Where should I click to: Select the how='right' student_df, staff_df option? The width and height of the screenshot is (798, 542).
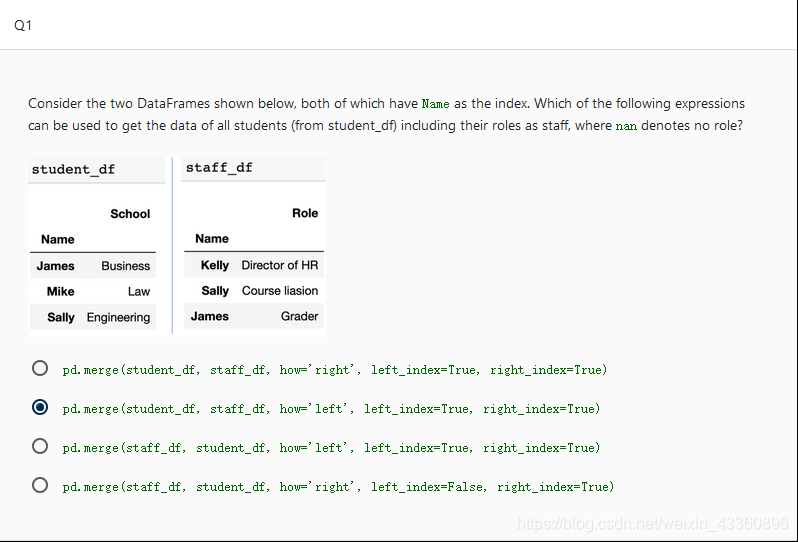40,368
